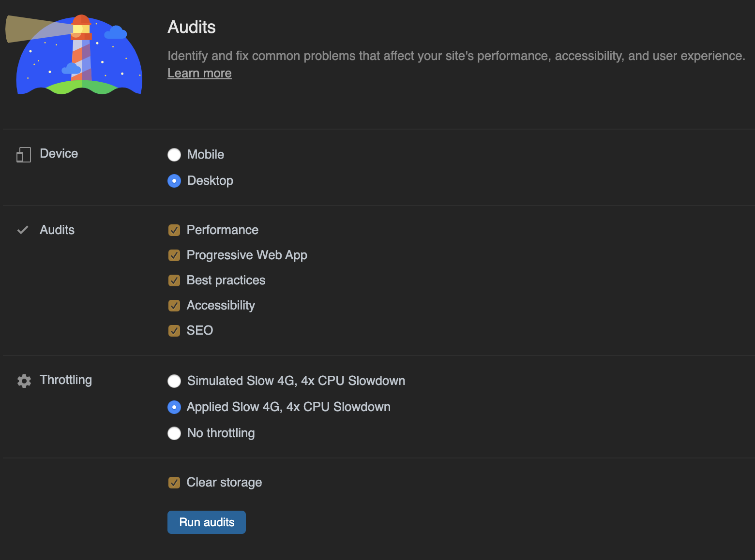Click the Device section icon
This screenshot has height=560, width=755.
pyautogui.click(x=23, y=154)
